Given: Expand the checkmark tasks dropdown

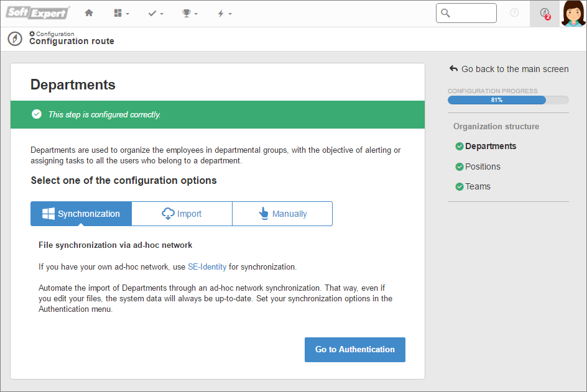Looking at the screenshot, I should 155,14.
